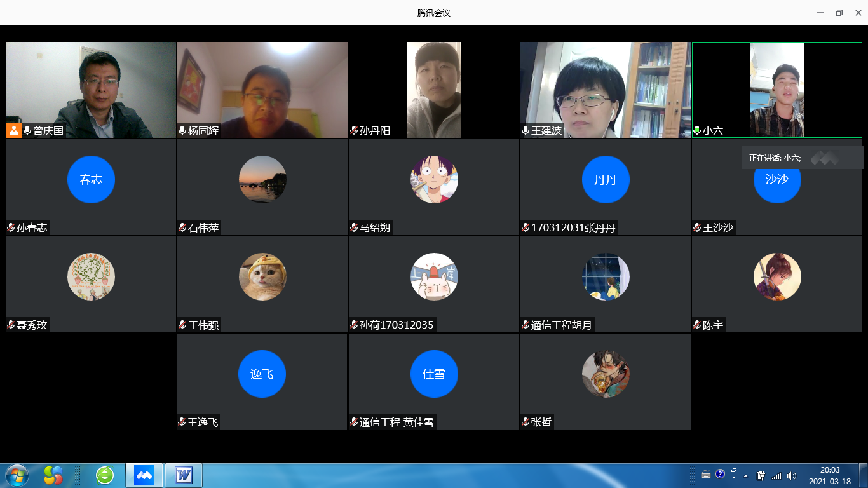Click the microphone icon next to 杨同辉

(182, 131)
